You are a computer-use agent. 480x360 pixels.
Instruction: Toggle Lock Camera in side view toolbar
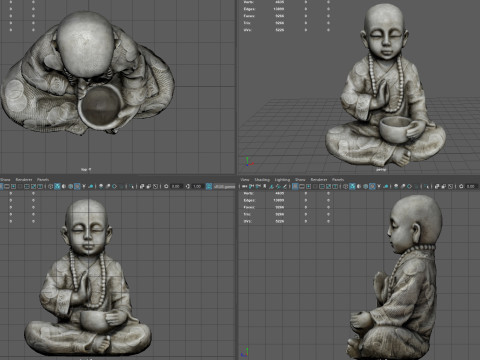point(251,186)
